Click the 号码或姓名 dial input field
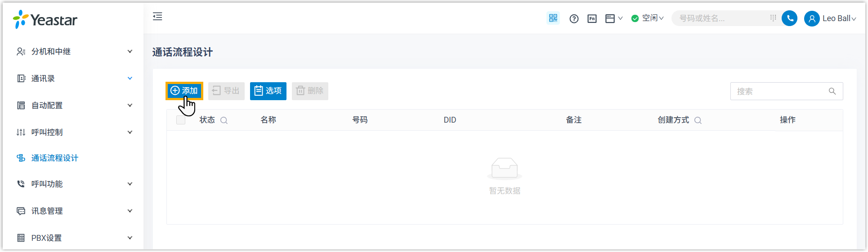The height and width of the screenshot is (252, 868). pos(720,18)
